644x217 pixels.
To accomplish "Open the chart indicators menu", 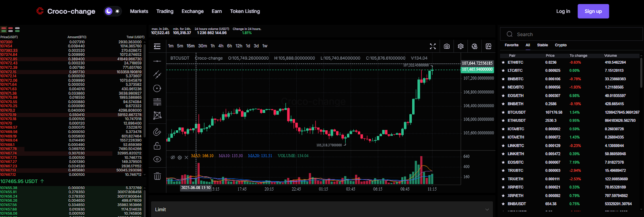I will pyautogui.click(x=489, y=46).
